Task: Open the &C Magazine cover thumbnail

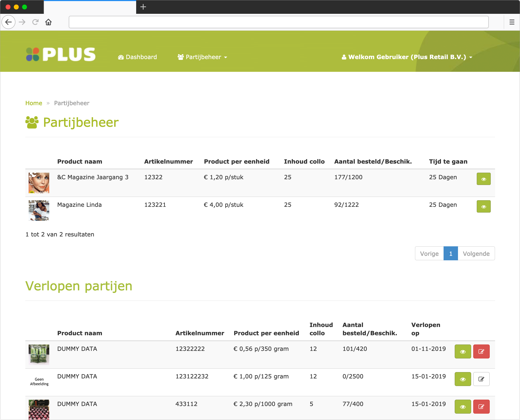Action: tap(39, 183)
